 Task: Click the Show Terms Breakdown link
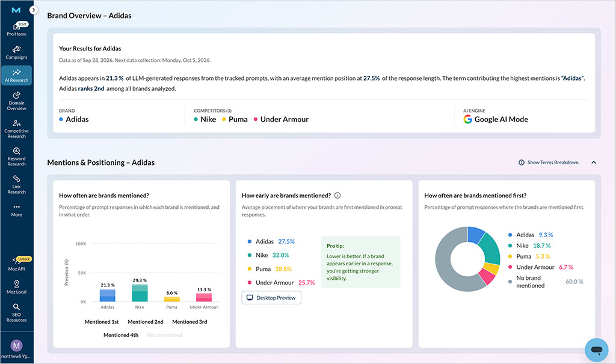(x=553, y=162)
